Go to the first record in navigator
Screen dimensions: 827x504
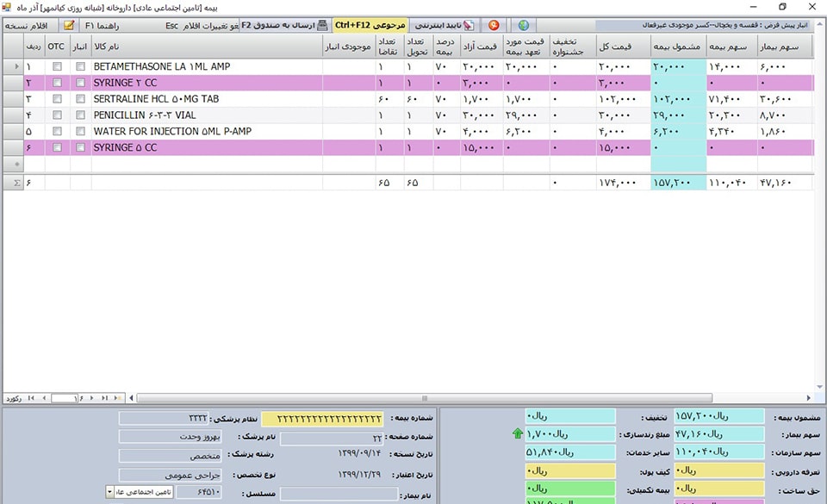pos(32,398)
